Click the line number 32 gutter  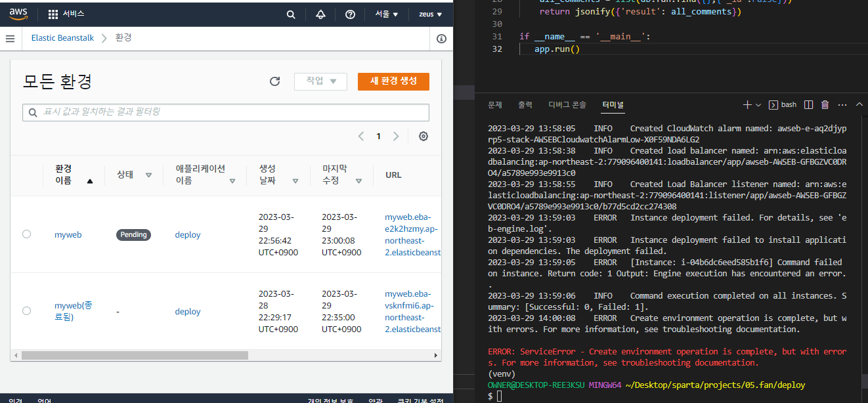click(496, 49)
